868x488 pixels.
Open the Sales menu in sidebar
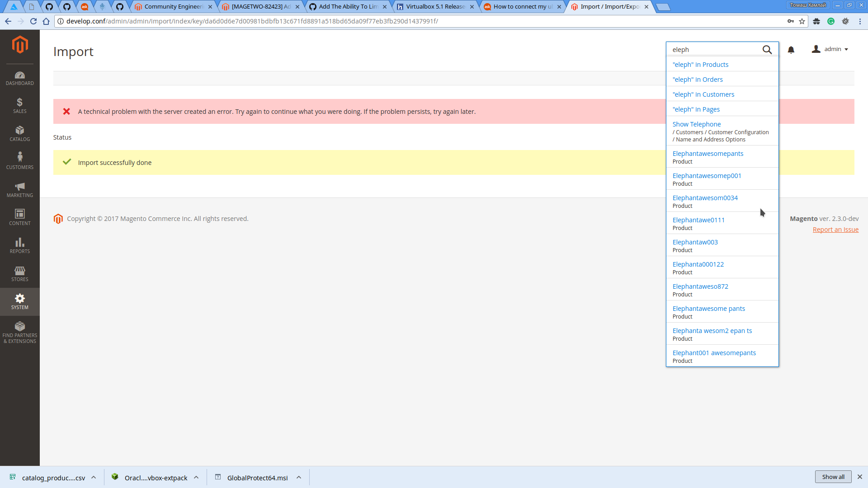tap(20, 106)
